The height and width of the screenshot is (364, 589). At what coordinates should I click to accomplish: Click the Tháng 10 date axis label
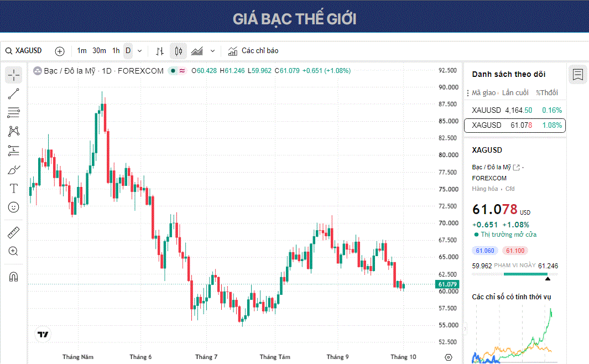pyautogui.click(x=403, y=357)
